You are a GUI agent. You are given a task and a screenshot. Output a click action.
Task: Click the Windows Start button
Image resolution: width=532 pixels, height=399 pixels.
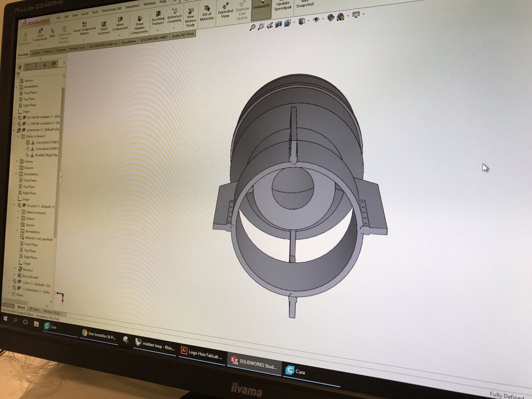point(5,319)
